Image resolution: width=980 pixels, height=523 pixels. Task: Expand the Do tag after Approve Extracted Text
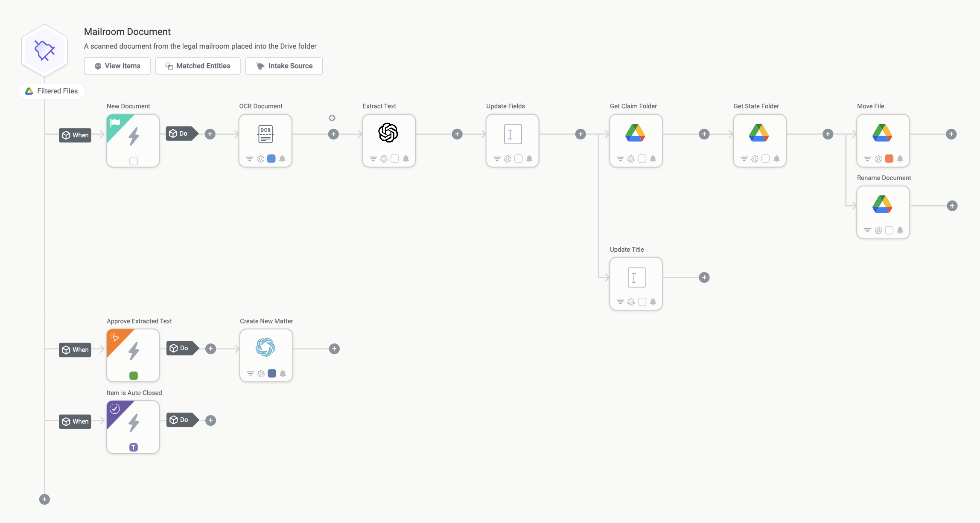(183, 348)
